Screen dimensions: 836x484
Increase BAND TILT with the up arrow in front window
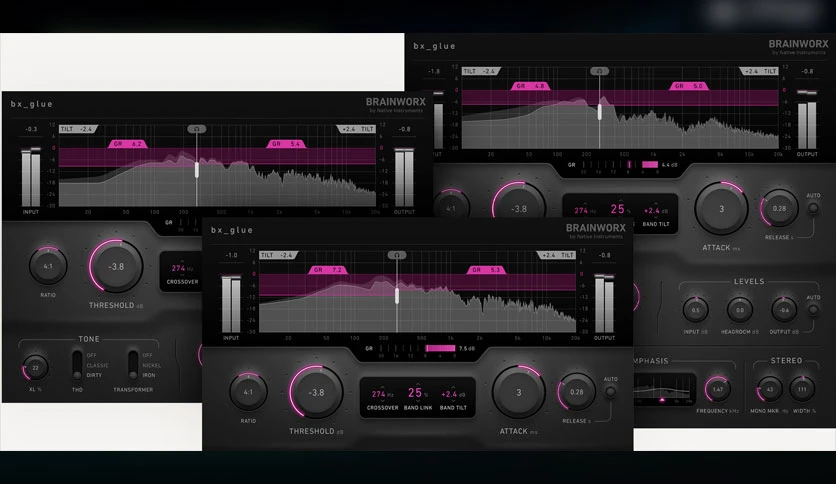453,386
